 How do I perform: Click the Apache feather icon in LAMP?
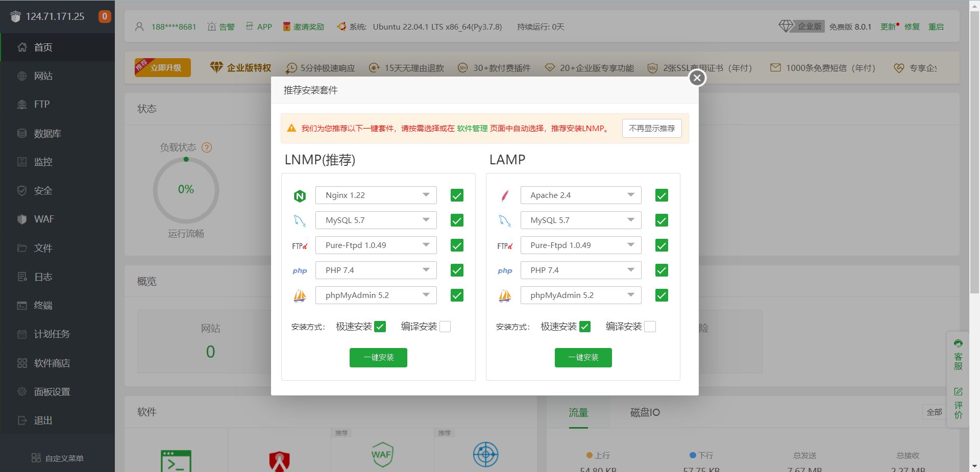505,195
